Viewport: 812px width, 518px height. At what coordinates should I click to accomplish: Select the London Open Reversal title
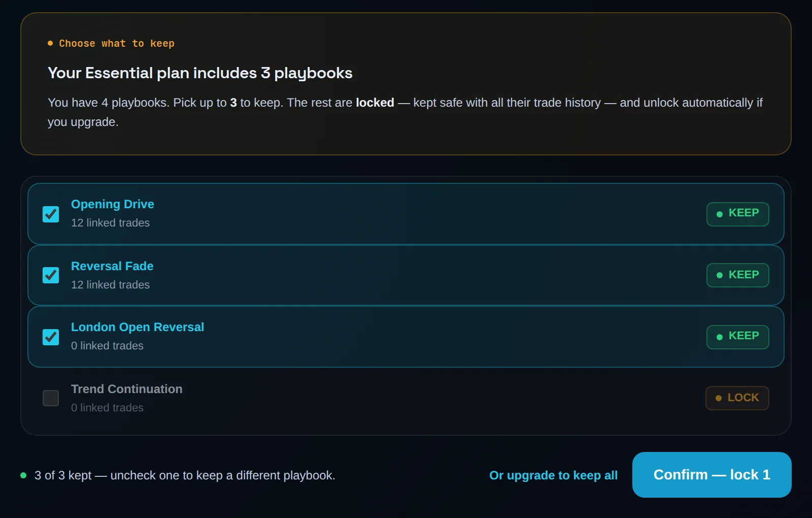tap(138, 327)
